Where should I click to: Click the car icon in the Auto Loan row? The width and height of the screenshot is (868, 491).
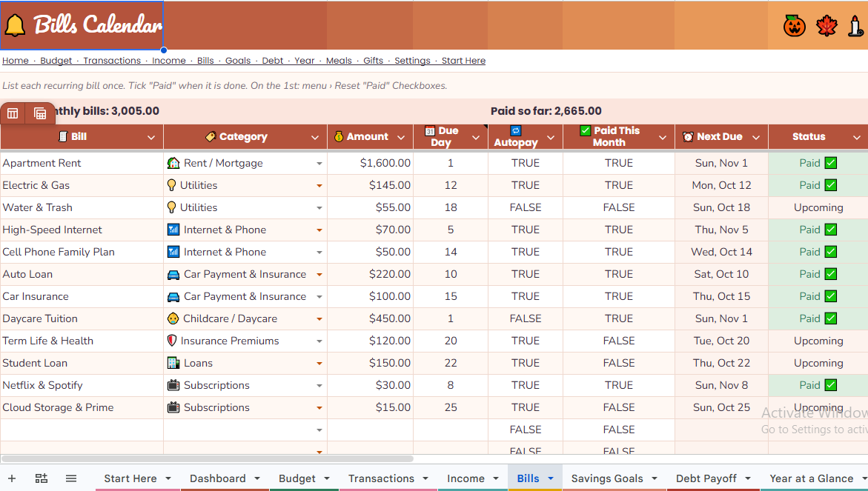tap(173, 274)
